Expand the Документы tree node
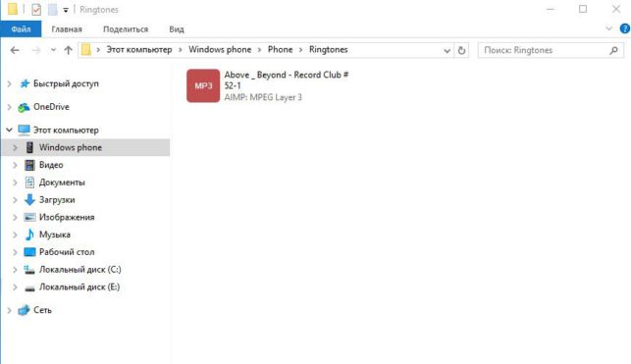The width and height of the screenshot is (631, 364). tap(15, 182)
